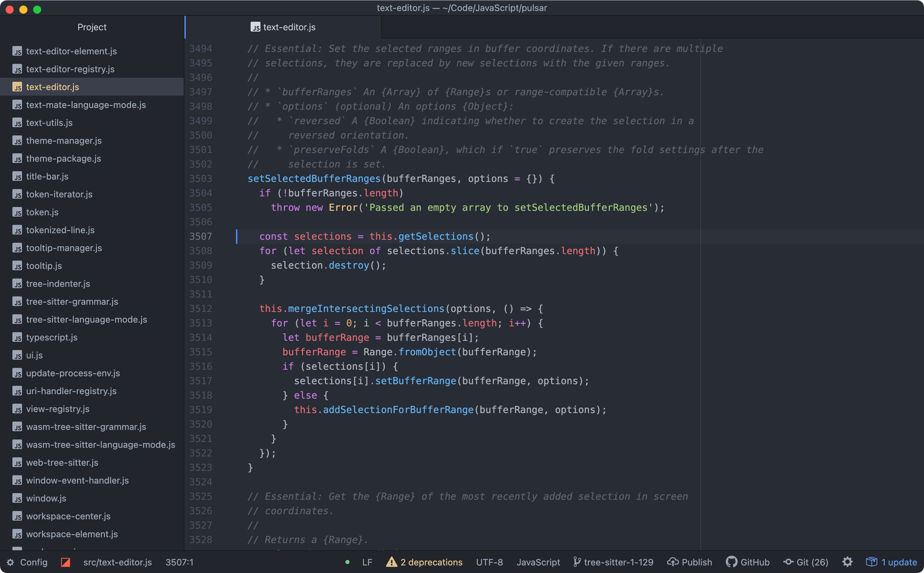Image resolution: width=924 pixels, height=573 pixels.
Task: Open tree-sitter-language-mode.js file
Action: 86,320
